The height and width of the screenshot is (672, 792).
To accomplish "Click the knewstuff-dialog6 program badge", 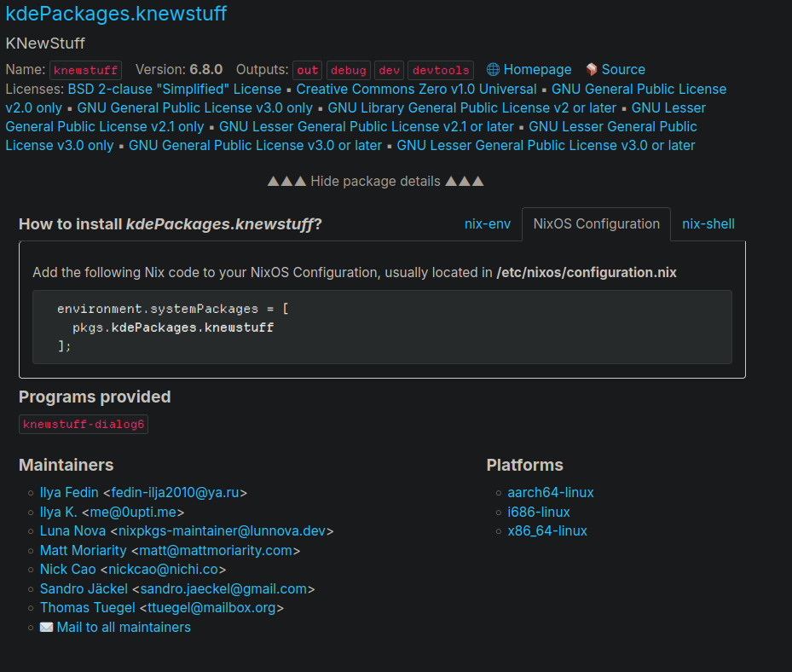I will point(84,425).
